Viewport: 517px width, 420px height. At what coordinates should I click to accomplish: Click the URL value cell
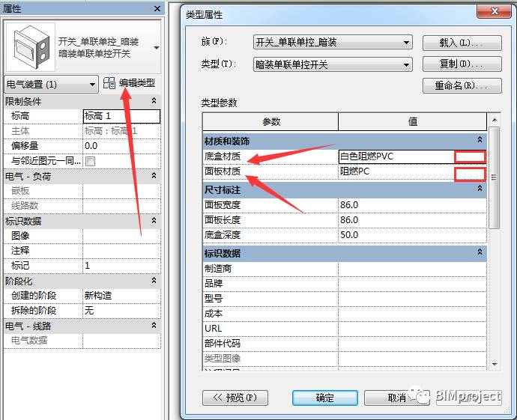pyautogui.click(x=413, y=329)
